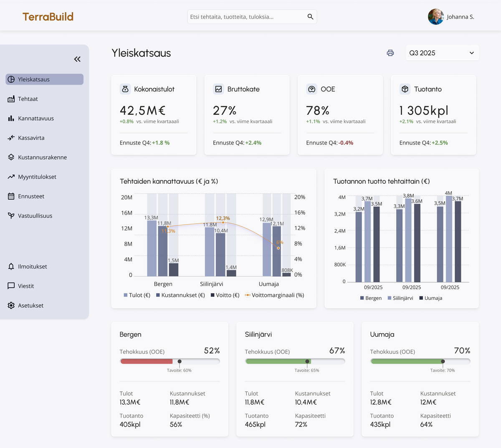The height and width of the screenshot is (448, 501).
Task: Click Uumaja OOE progress bar
Action: (x=420, y=361)
